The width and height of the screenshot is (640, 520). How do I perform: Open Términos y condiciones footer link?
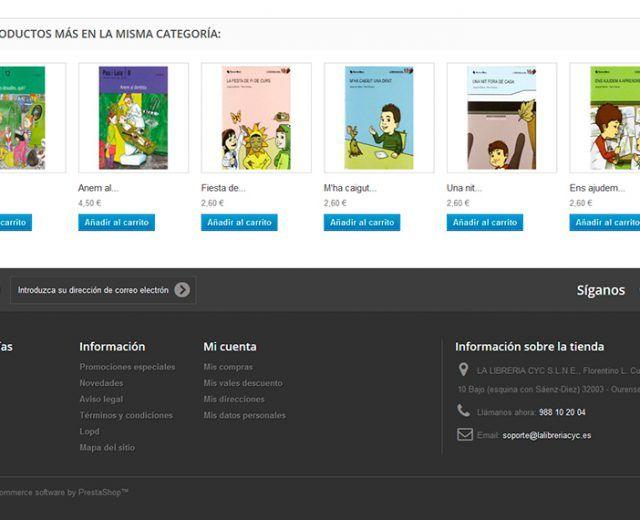pos(126,415)
